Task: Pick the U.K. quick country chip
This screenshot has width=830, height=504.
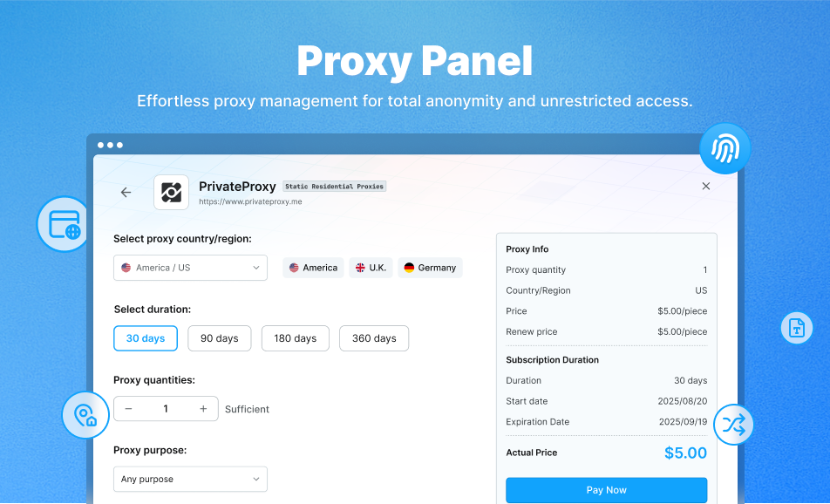Action: point(371,268)
